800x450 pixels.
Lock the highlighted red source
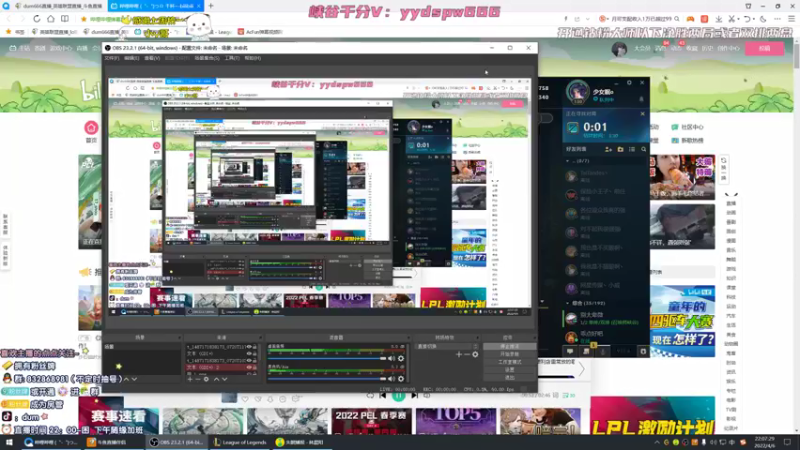[x=255, y=367]
